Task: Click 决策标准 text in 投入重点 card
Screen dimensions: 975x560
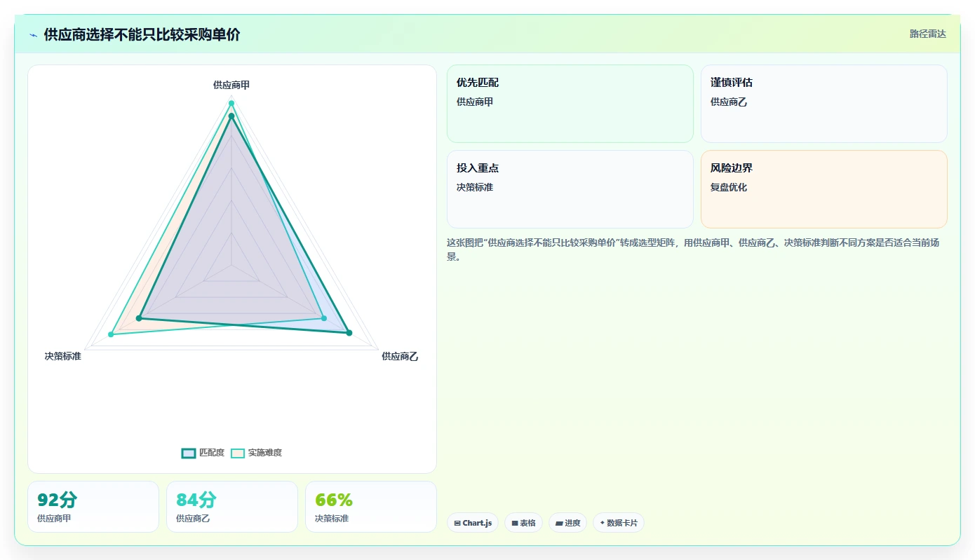Action: 475,187
